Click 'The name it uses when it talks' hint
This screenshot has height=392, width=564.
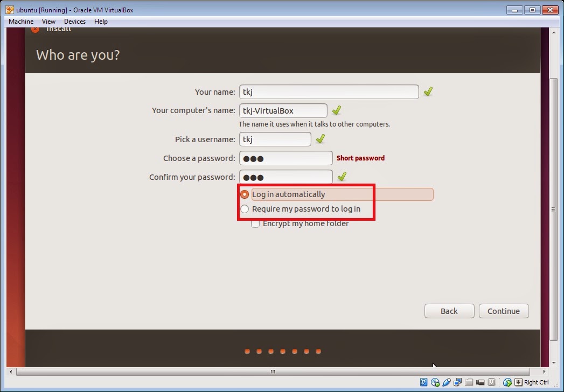click(x=314, y=124)
